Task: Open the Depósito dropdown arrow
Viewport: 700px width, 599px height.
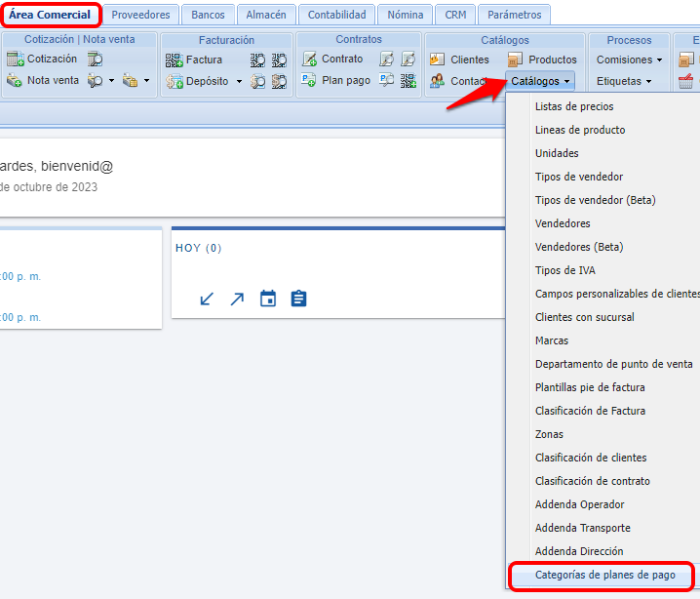Action: (239, 82)
